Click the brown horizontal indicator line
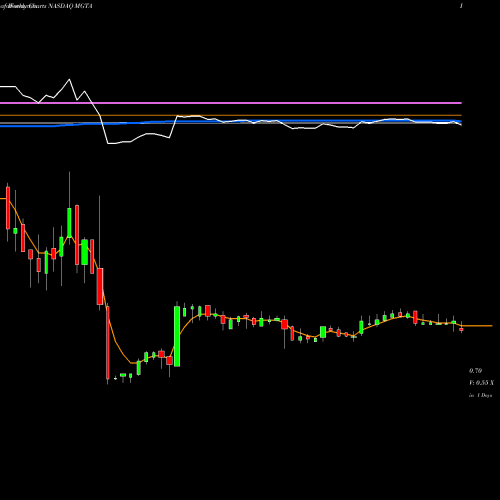Screen dimensions: 500x500 [231, 115]
